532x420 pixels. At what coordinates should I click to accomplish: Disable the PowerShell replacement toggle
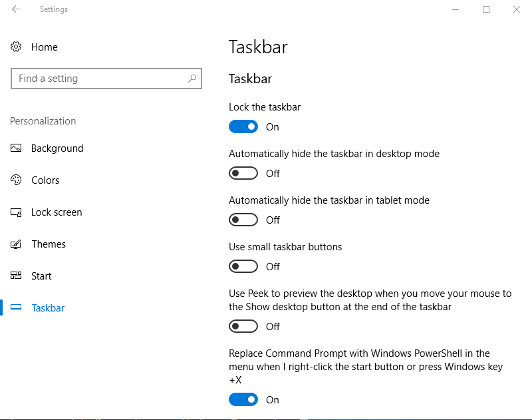[243, 399]
